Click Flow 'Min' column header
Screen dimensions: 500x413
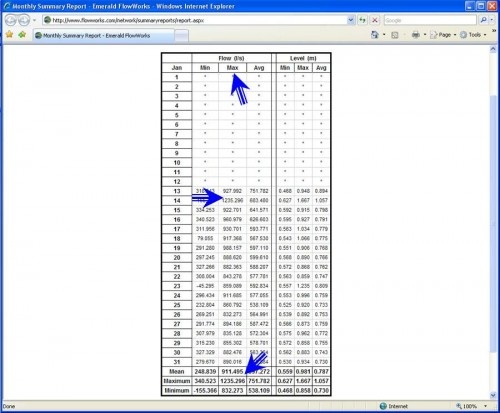click(205, 68)
